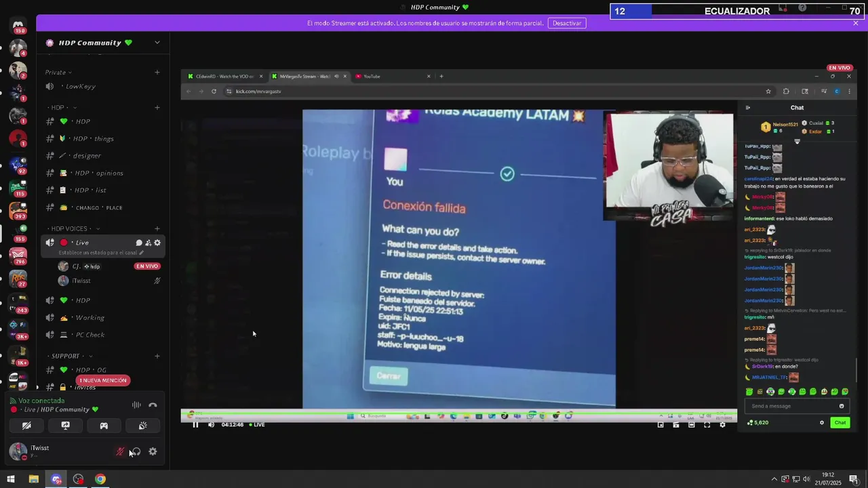The image size is (868, 488).
Task: Mute the Kick stream volume
Action: 211,425
